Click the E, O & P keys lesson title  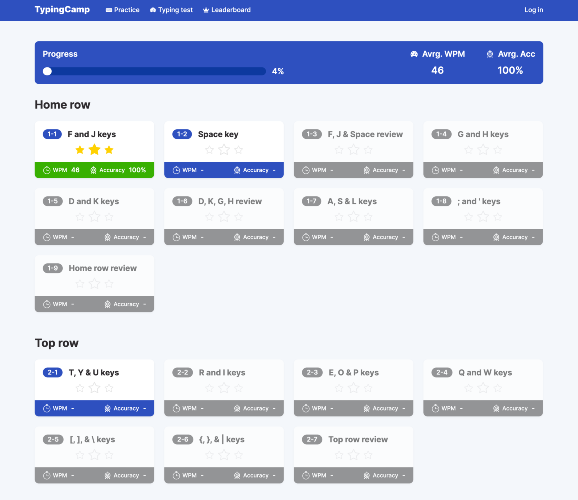(x=354, y=372)
